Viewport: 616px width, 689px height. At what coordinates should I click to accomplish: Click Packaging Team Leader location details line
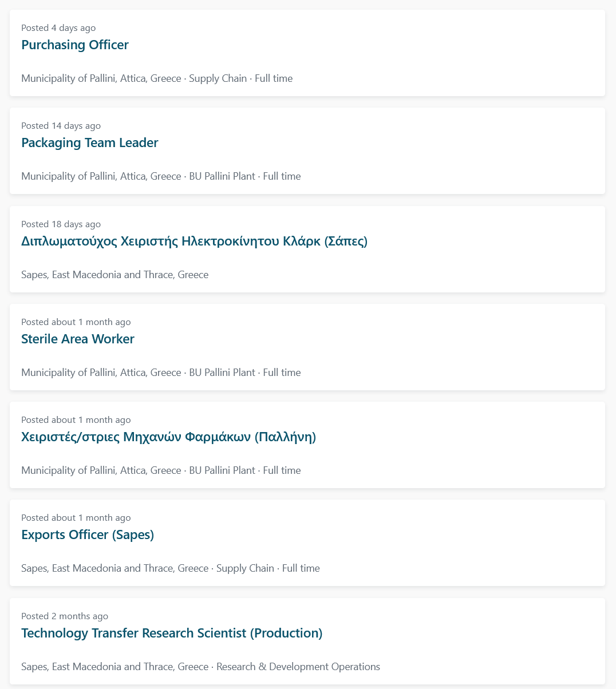click(161, 176)
